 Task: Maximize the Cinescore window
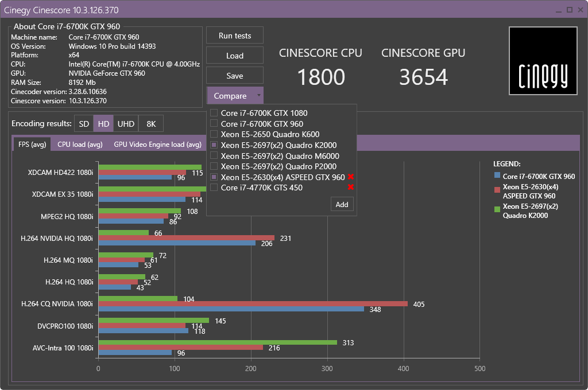tap(569, 10)
